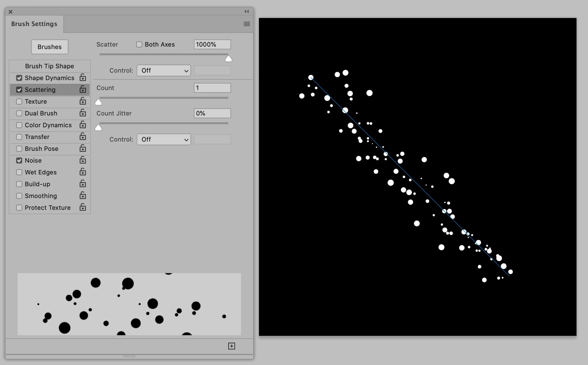
Task: Enable the Wet Edges checkbox
Action: pyautogui.click(x=19, y=172)
